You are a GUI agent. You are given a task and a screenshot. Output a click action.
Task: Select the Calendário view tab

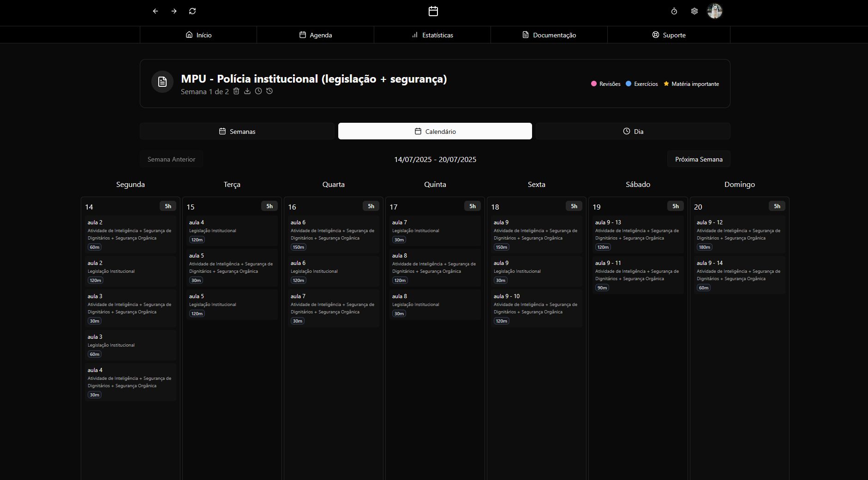coord(435,131)
